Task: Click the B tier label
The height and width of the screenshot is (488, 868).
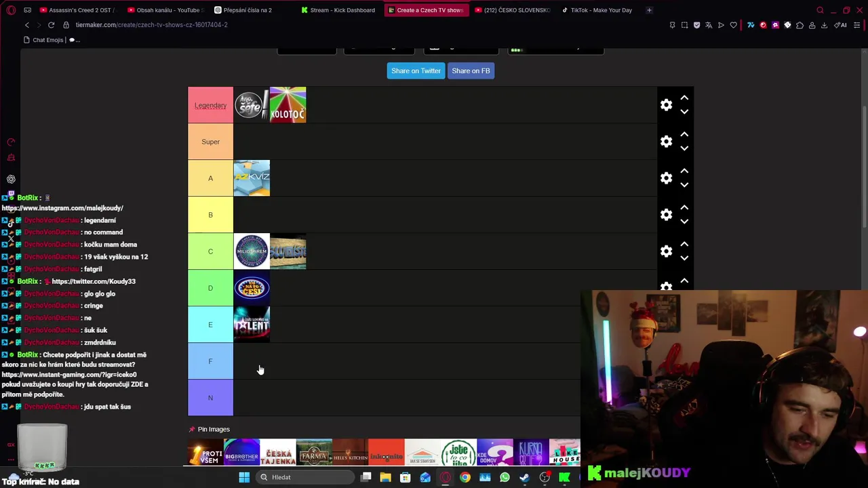Action: click(x=210, y=215)
